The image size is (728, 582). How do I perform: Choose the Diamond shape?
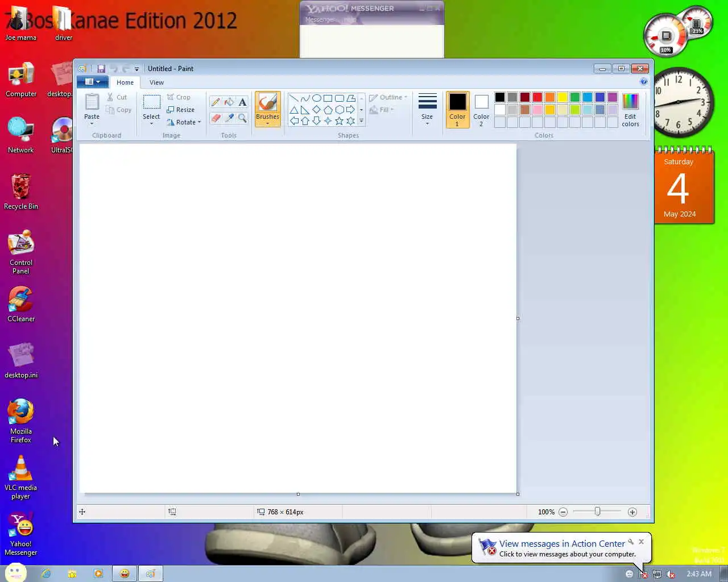317,110
